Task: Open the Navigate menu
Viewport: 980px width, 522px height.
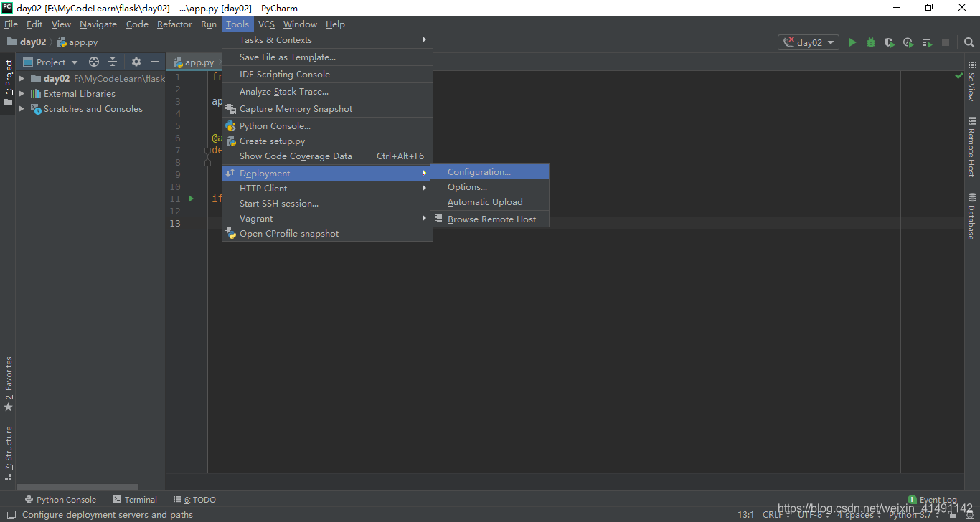Action: [98, 24]
